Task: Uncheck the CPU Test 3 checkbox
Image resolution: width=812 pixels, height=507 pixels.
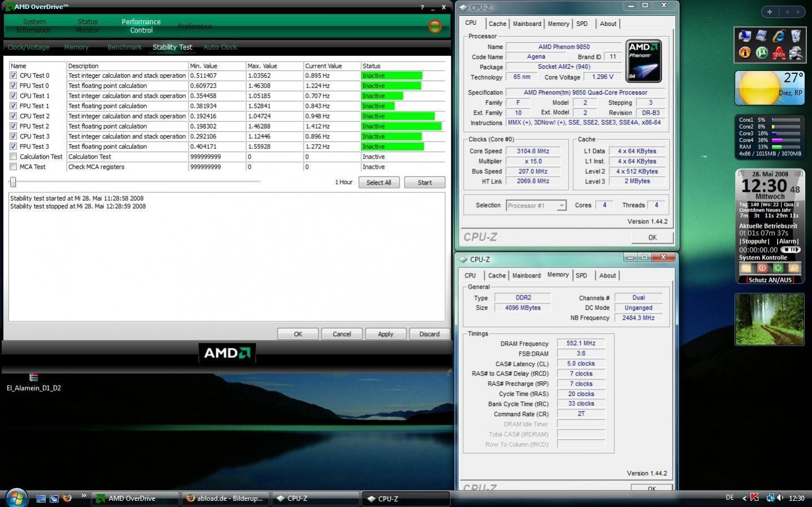Action: (13, 136)
